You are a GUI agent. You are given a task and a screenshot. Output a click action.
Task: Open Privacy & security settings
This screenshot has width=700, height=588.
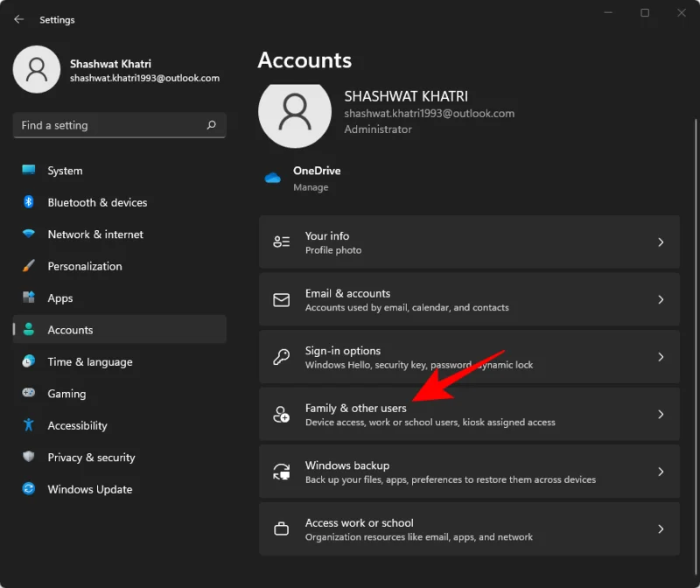click(91, 457)
